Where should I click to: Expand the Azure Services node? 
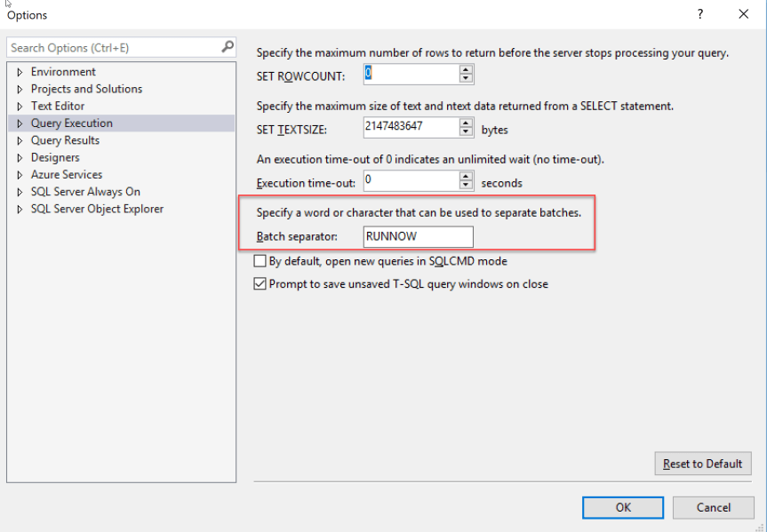(x=20, y=175)
